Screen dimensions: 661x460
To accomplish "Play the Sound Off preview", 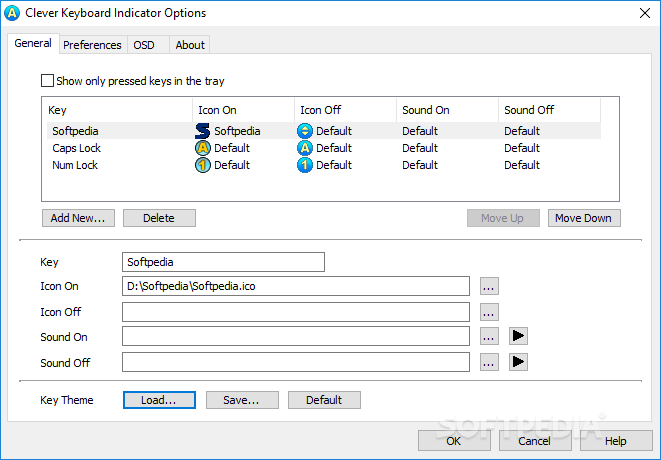I will point(518,362).
